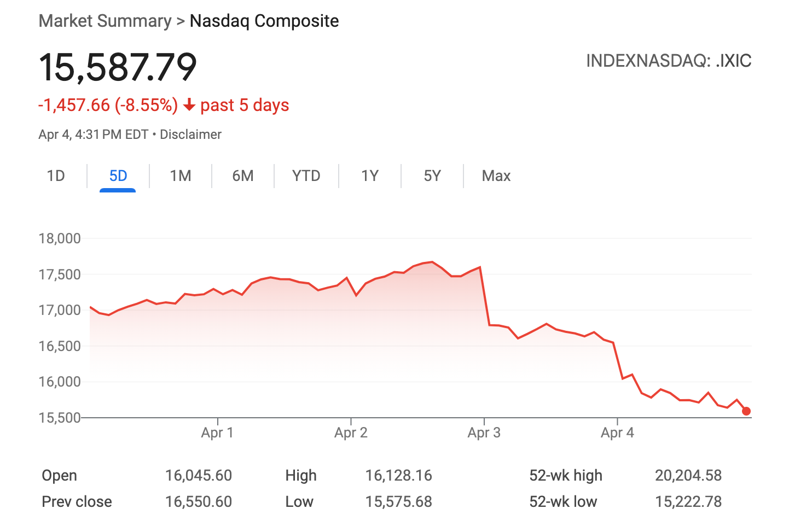Click the 52-wk high value 20,204.58

(x=688, y=476)
